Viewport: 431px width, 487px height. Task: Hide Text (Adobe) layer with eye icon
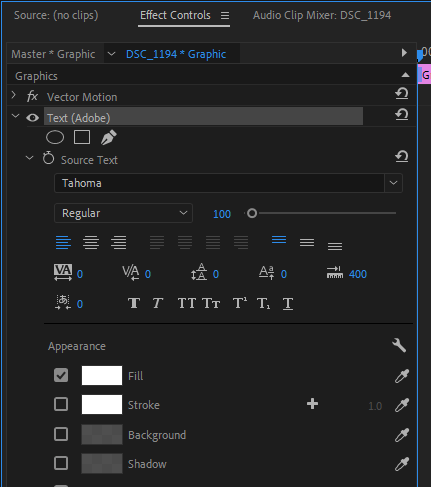pos(33,118)
